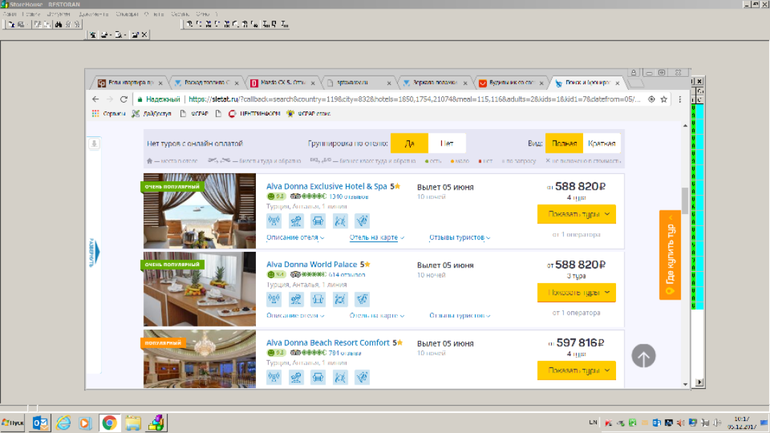The image size is (770, 433).
Task: Click the orange "Где купить тур" side button
Action: click(670, 255)
